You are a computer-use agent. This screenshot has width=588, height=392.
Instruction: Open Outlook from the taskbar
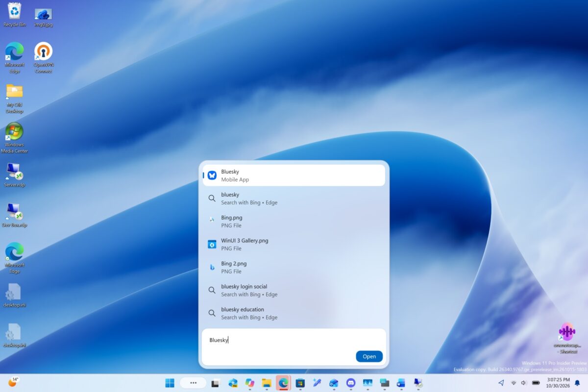pyautogui.click(x=334, y=383)
